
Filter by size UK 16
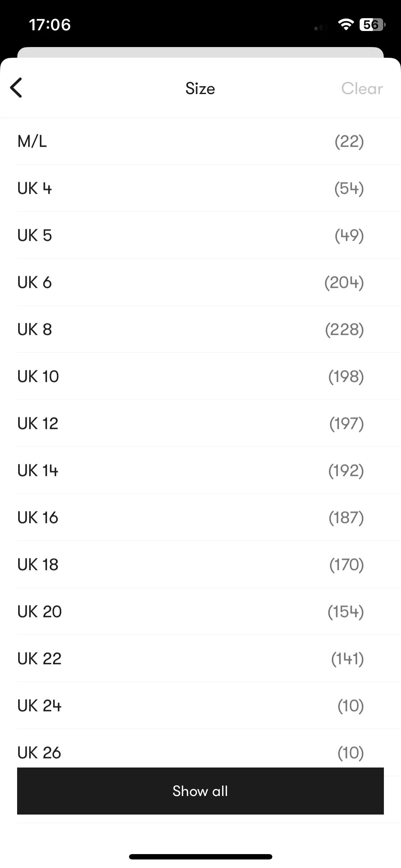(x=200, y=517)
